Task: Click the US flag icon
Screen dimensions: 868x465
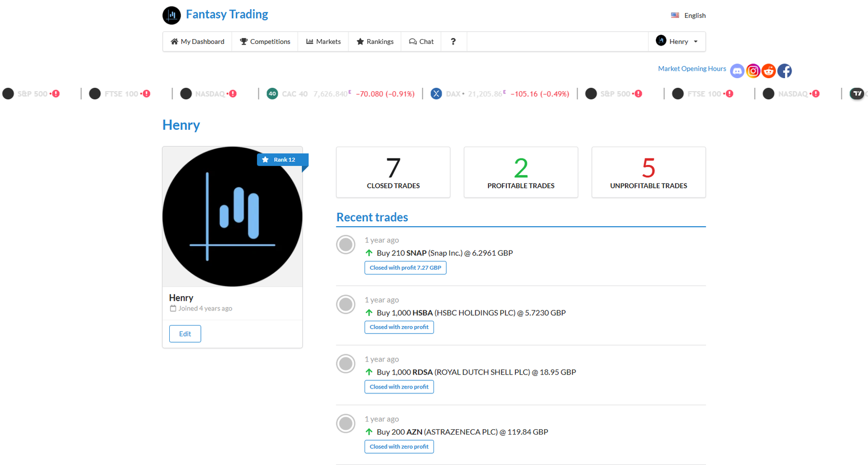Action: click(675, 15)
